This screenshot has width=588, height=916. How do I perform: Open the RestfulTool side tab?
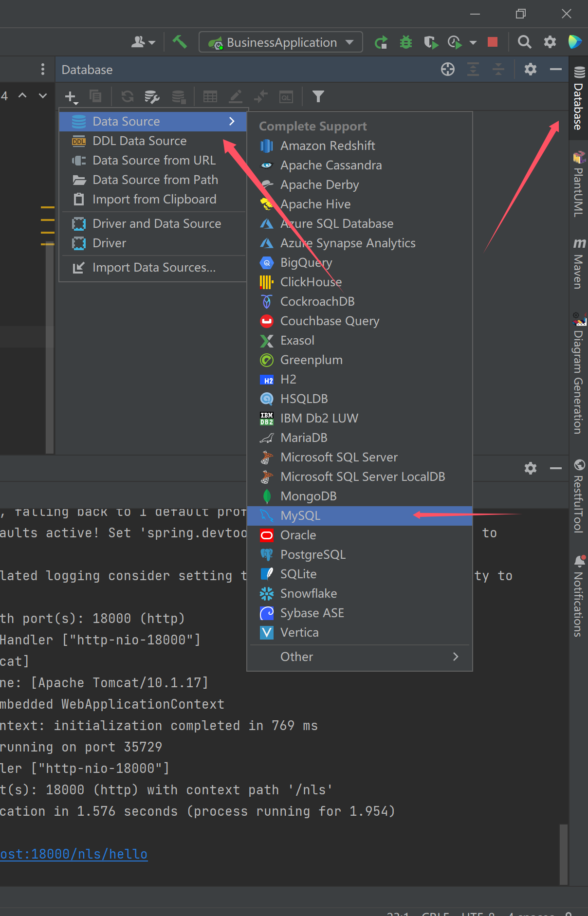pyautogui.click(x=579, y=496)
